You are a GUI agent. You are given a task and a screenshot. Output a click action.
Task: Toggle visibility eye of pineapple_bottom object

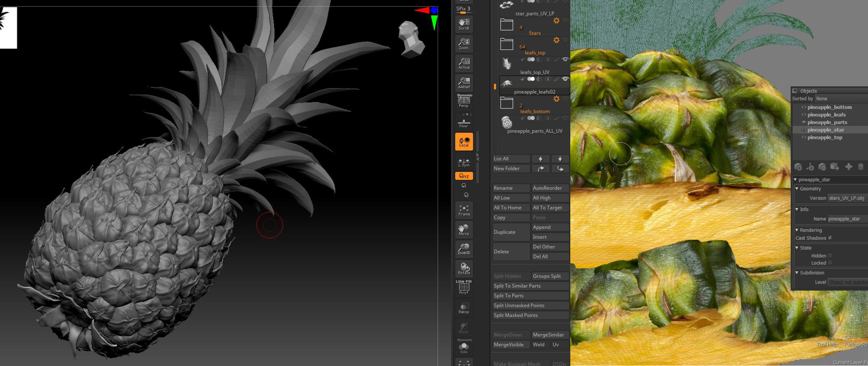804,107
